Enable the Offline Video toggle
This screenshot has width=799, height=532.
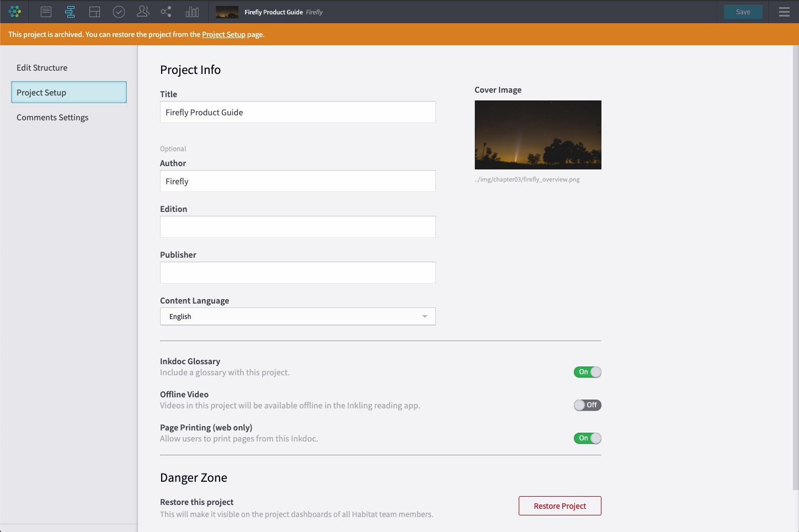pos(587,405)
